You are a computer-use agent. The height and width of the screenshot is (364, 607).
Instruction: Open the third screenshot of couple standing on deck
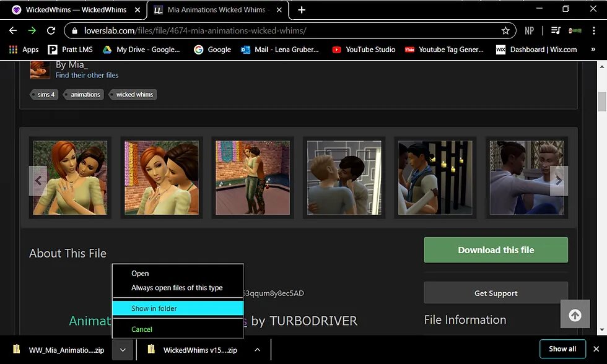253,178
